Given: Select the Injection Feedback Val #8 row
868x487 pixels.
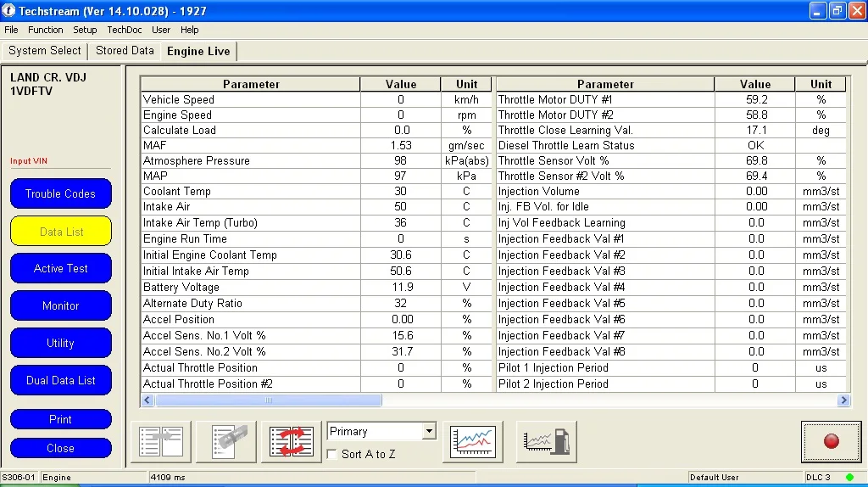Looking at the screenshot, I should (x=671, y=351).
